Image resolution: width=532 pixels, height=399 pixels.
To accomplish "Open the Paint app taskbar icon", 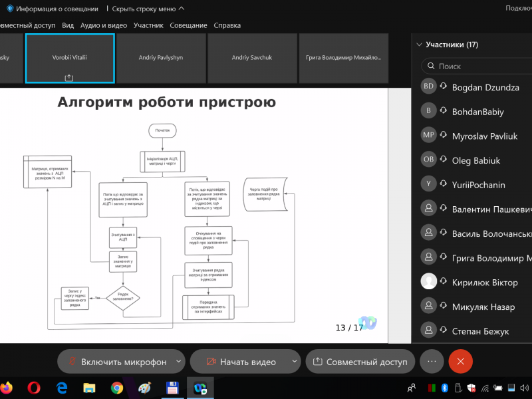I will (144, 387).
